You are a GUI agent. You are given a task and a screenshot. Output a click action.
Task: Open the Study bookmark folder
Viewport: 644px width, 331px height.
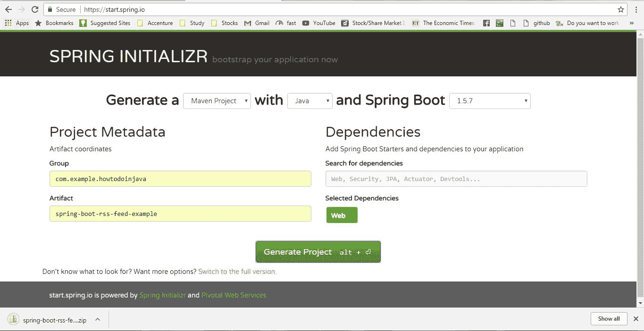tap(192, 23)
